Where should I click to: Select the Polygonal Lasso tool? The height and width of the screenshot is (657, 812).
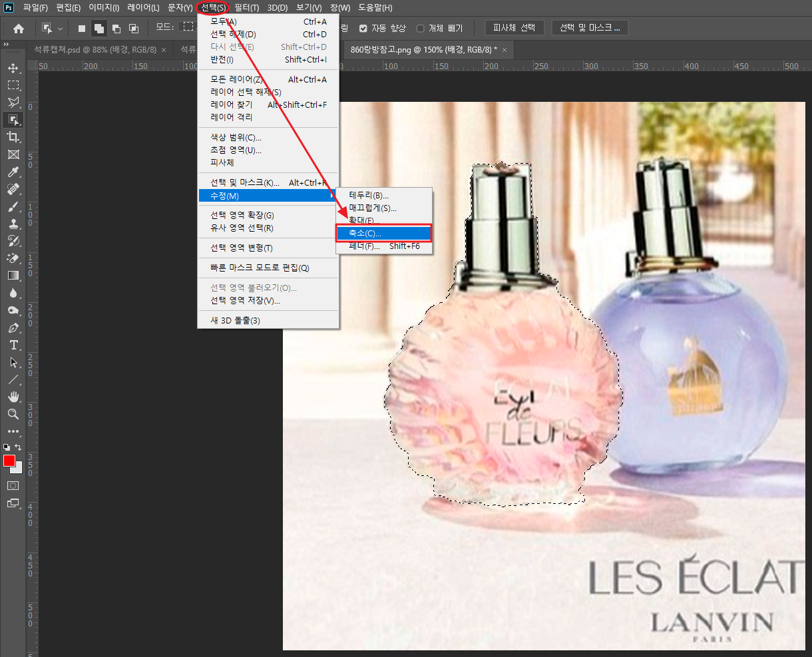tap(13, 103)
